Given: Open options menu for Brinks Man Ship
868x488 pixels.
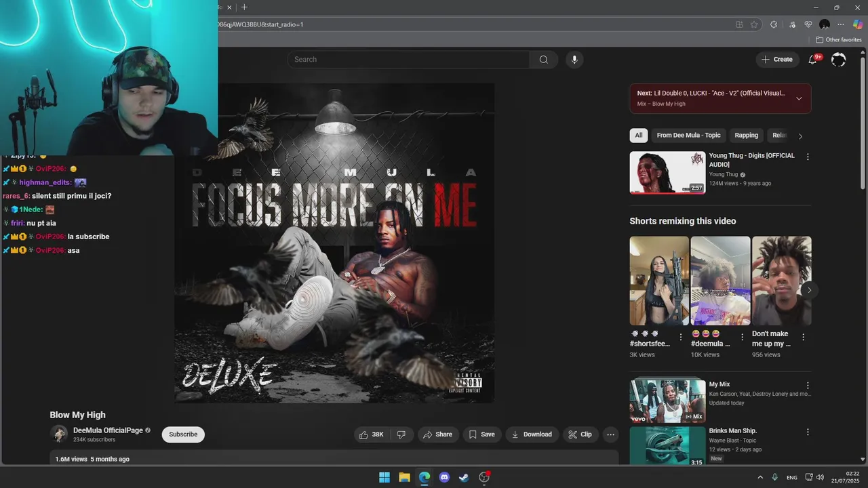Looking at the screenshot, I should 808,432.
